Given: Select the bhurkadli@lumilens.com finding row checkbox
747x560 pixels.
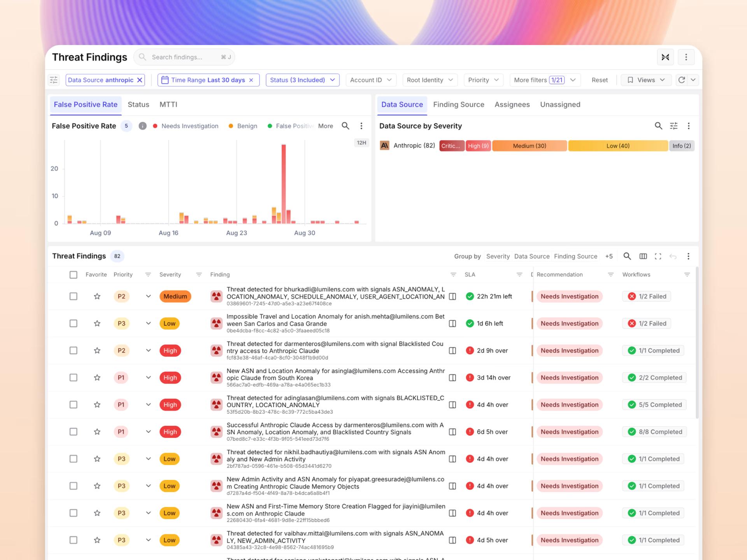Looking at the screenshot, I should (x=73, y=296).
